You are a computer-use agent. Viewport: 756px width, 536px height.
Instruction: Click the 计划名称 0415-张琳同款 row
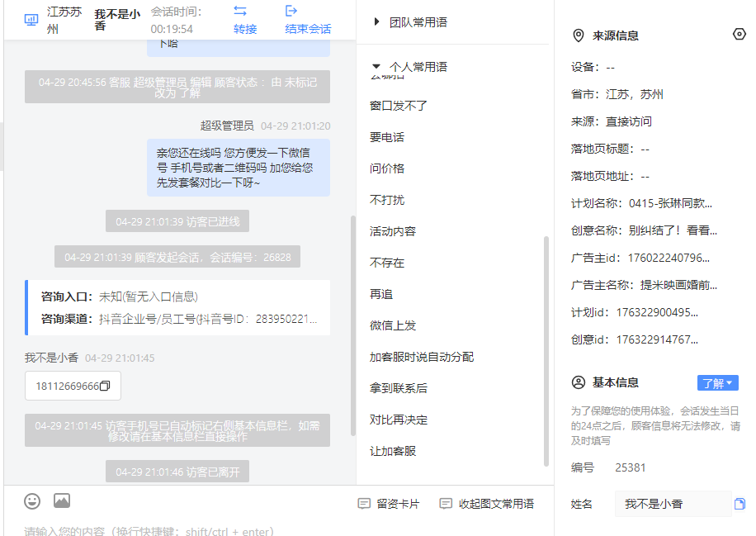642,203
